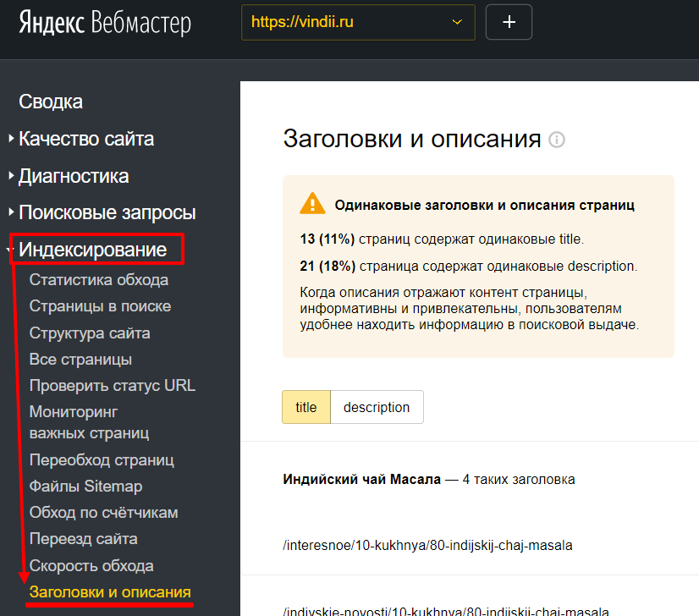Expand the Поисковые запросы section
Viewport: 699px width, 616px height.
[x=107, y=212]
